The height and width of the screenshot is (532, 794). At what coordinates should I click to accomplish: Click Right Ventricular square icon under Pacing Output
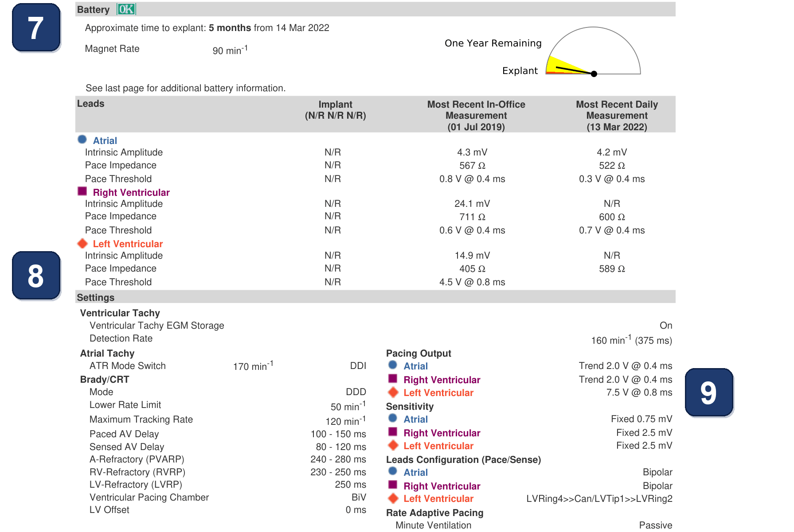[393, 379]
